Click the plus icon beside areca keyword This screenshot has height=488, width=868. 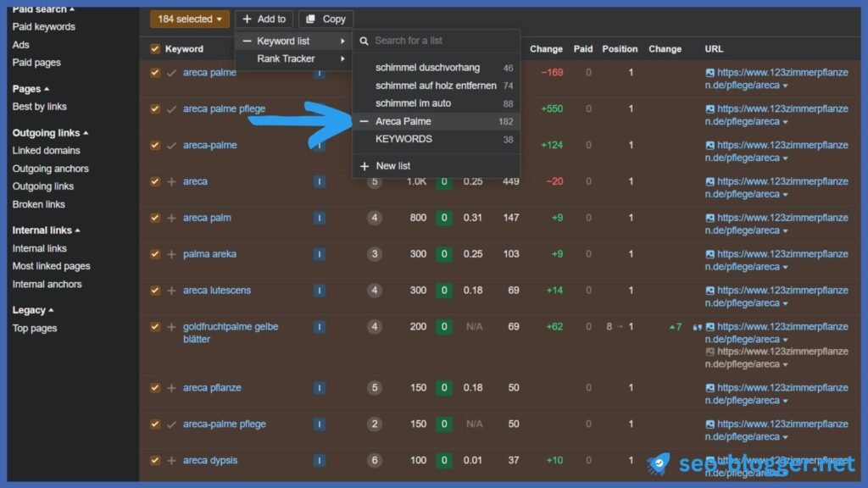pyautogui.click(x=171, y=181)
